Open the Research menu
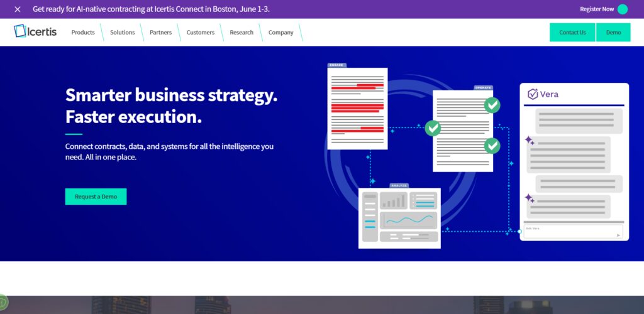644x314 pixels. 241,33
